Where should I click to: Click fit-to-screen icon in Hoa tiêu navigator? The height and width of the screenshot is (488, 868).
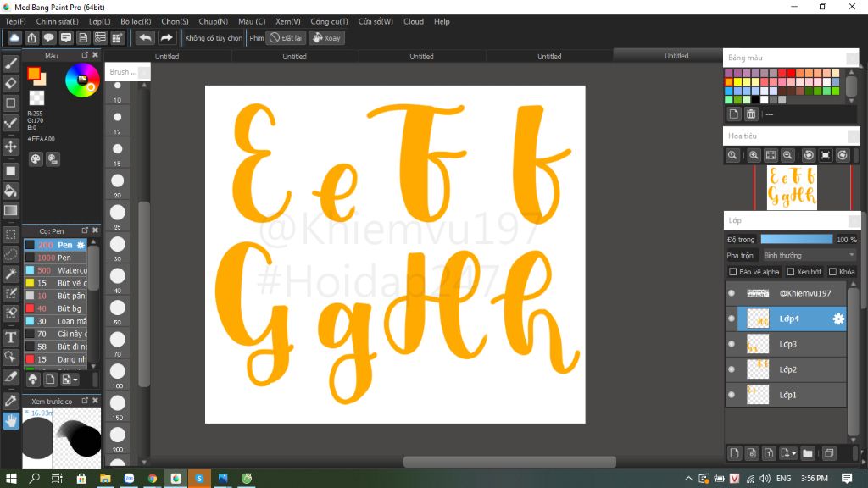tap(771, 156)
